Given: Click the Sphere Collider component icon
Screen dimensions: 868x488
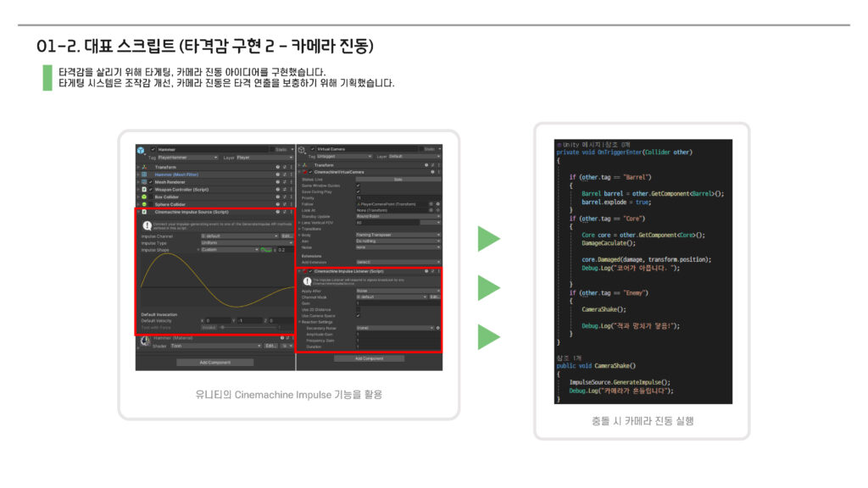Looking at the screenshot, I should click(145, 204).
